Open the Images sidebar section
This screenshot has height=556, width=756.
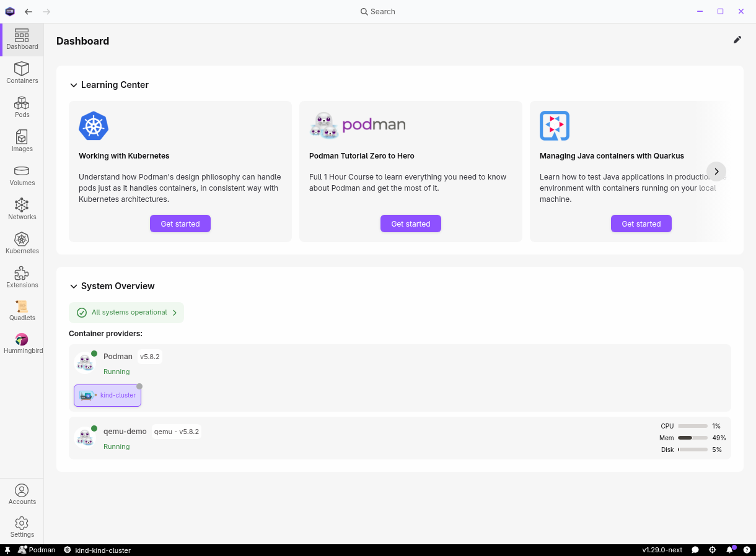coord(22,141)
